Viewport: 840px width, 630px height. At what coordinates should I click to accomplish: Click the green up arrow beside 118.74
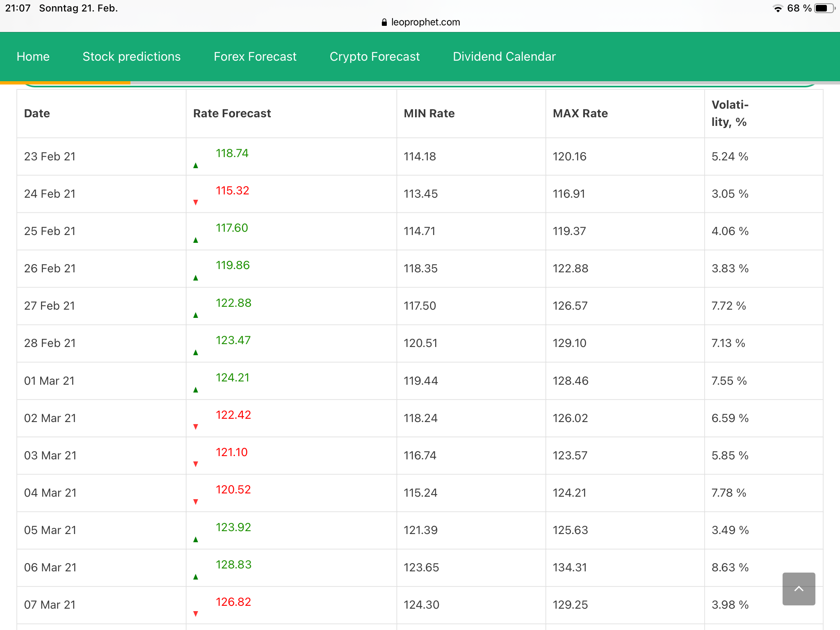point(196,165)
